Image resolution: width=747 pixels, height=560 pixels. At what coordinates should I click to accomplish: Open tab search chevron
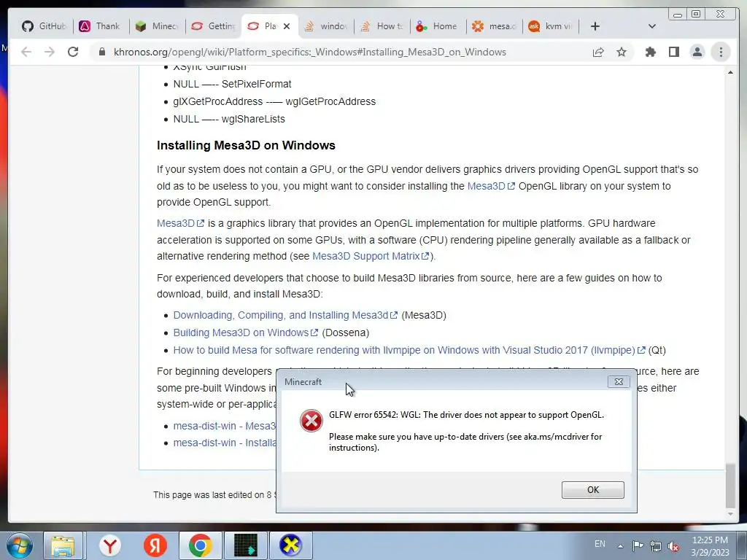[651, 26]
